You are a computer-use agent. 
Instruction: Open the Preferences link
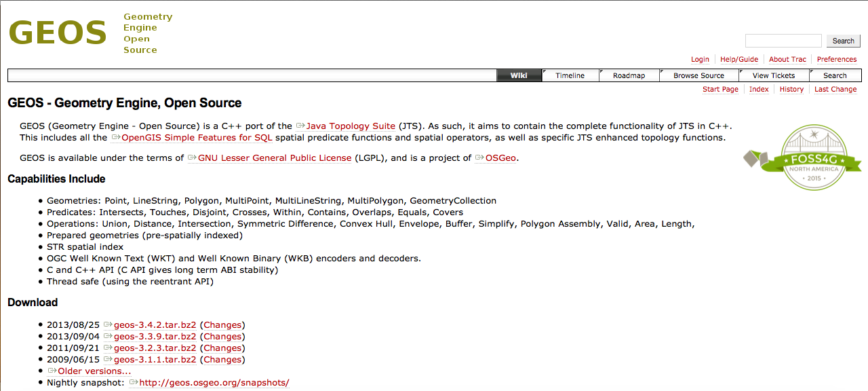(x=837, y=60)
